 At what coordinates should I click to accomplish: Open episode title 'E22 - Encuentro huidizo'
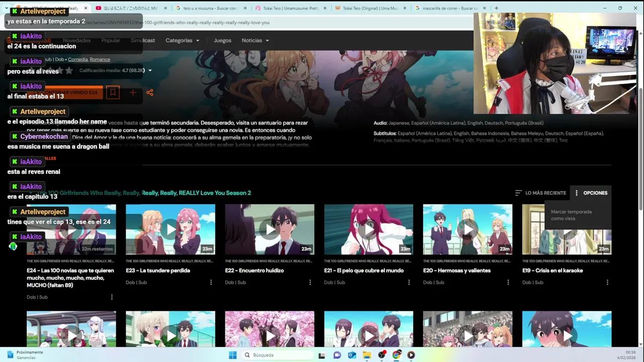(x=255, y=270)
